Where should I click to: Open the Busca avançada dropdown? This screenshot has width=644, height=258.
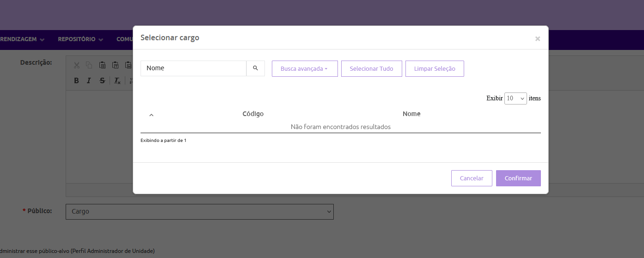point(305,68)
